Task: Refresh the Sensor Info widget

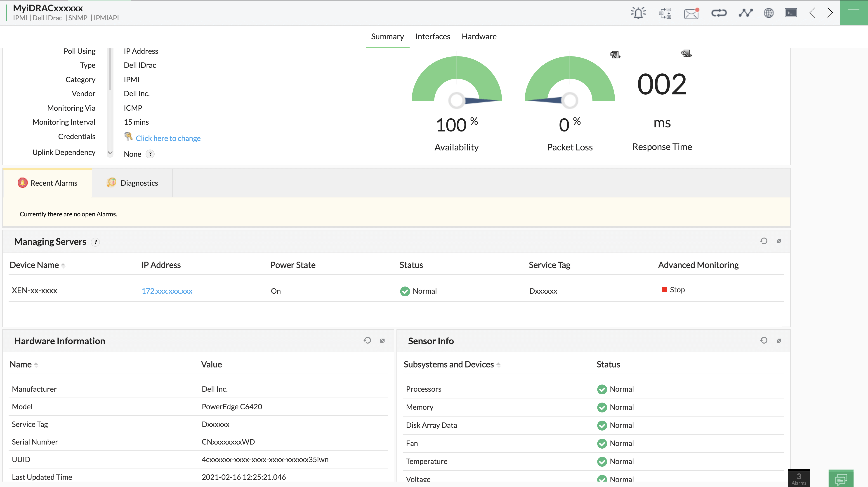Action: [764, 340]
